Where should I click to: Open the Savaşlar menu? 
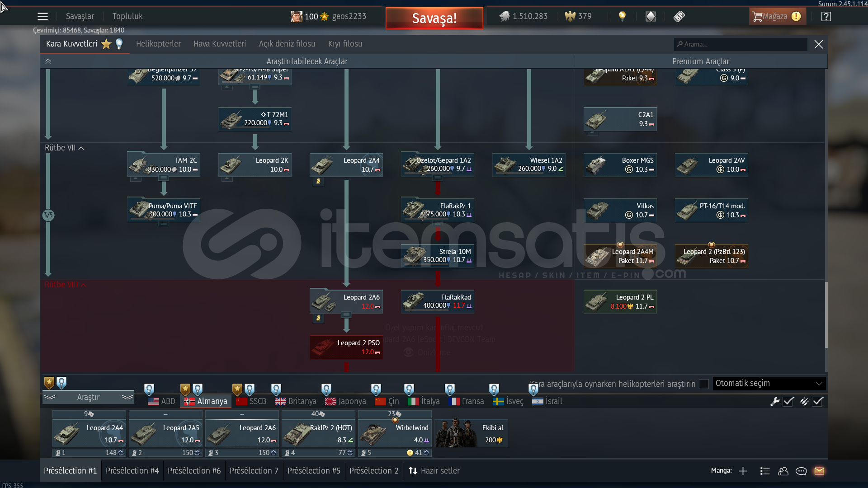pyautogui.click(x=80, y=16)
